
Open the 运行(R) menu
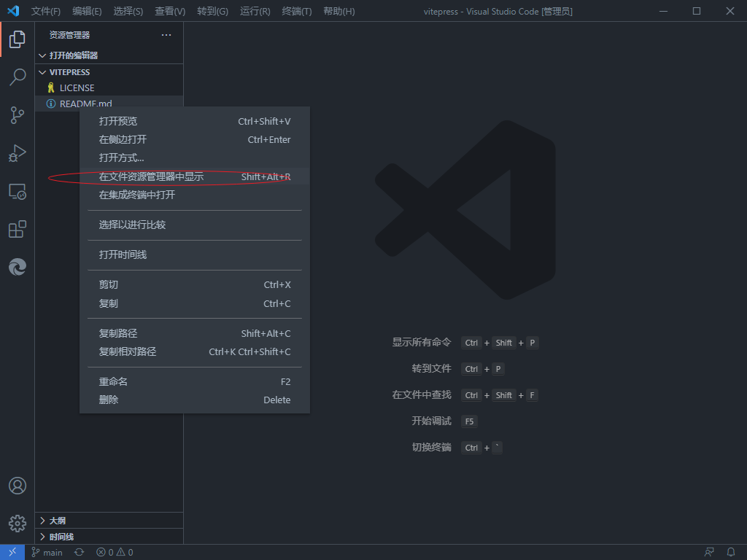point(255,11)
